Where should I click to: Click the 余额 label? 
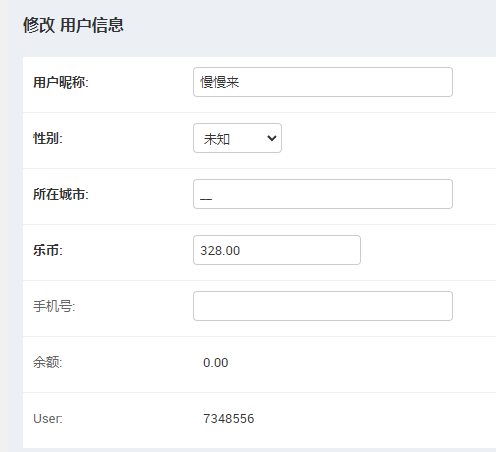point(48,362)
